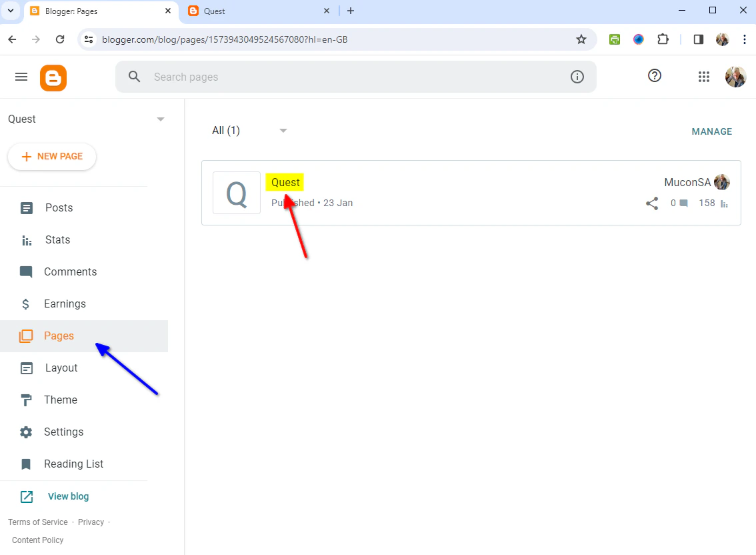Select the Theme brush icon
Screen dimensions: 756x555
pyautogui.click(x=26, y=400)
